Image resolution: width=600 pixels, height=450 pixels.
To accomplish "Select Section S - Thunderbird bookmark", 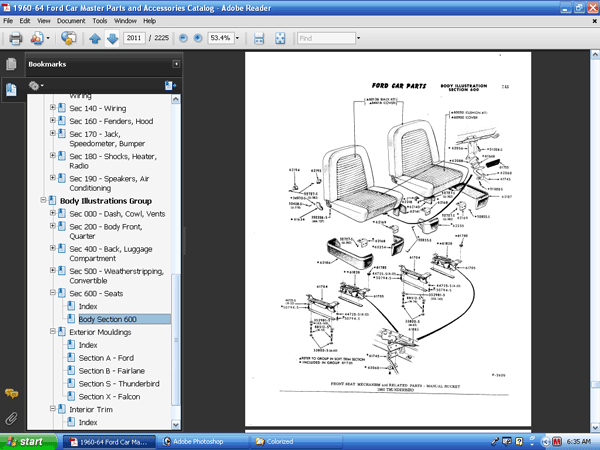I will (x=119, y=383).
